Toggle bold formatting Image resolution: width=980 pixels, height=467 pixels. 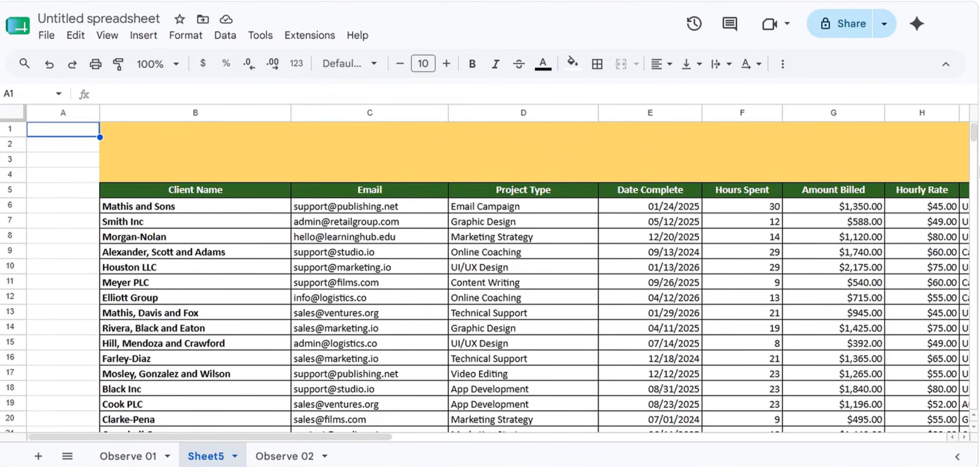point(472,64)
